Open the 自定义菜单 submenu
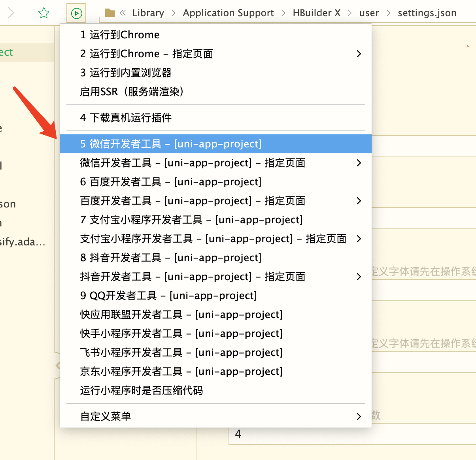This screenshot has width=476, height=460. click(216, 417)
